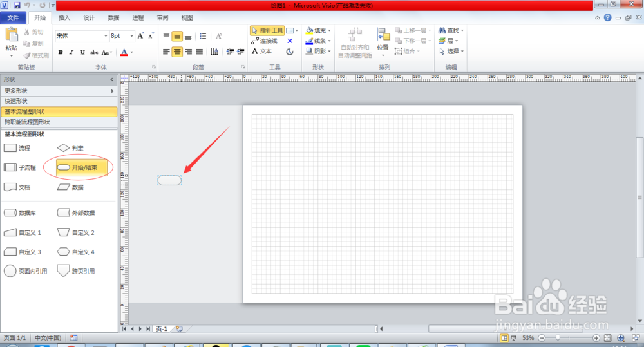Collapse the 形状 shapes panel

point(111,79)
